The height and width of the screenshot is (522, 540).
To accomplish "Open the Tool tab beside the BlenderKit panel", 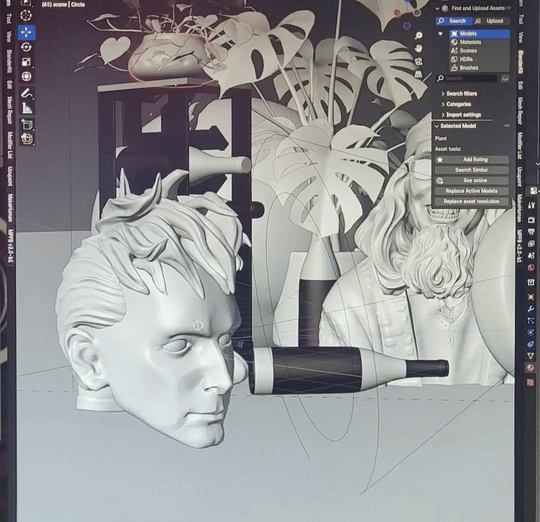I will point(521,19).
